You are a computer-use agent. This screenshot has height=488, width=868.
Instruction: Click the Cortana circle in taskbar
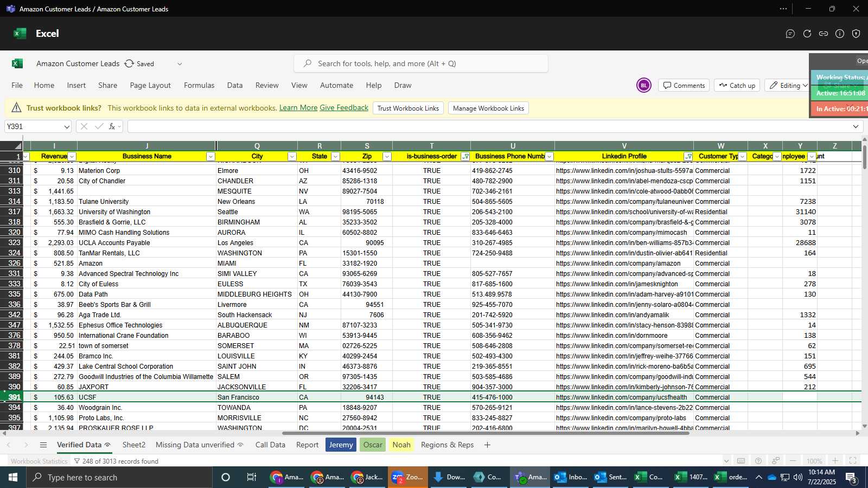point(226,477)
